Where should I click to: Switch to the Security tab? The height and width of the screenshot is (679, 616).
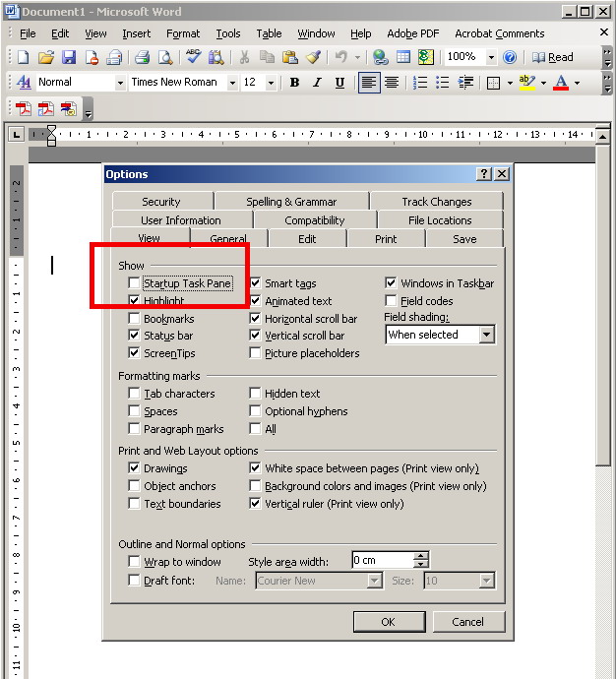point(161,202)
